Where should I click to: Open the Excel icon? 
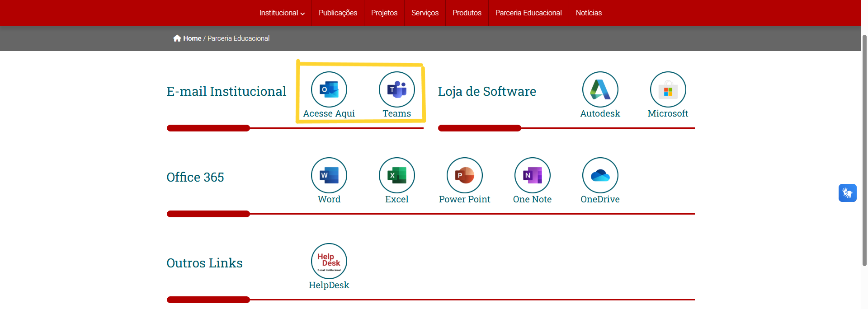396,175
